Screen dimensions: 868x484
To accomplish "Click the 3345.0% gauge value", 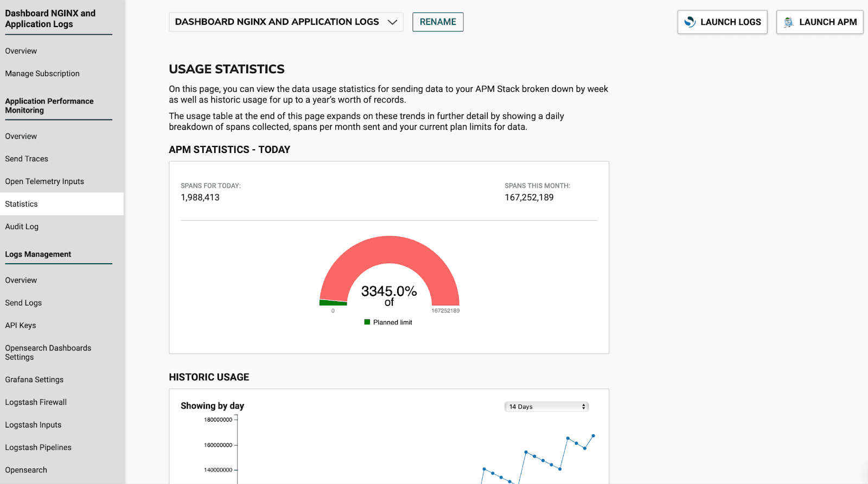I will tap(389, 291).
